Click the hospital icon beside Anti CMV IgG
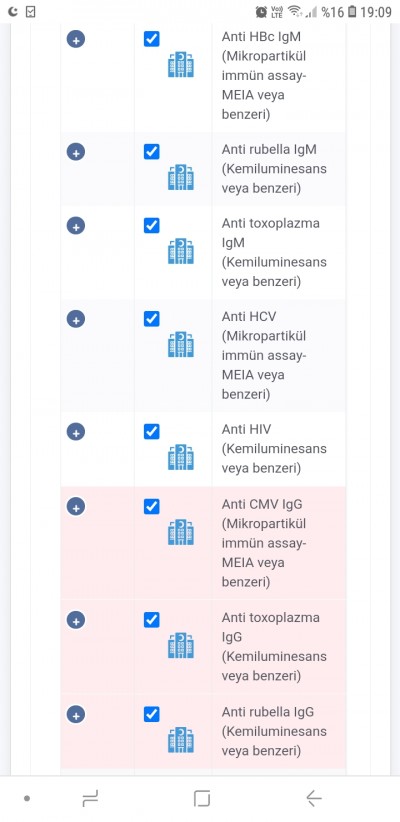This screenshot has height=822, width=400. (181, 532)
